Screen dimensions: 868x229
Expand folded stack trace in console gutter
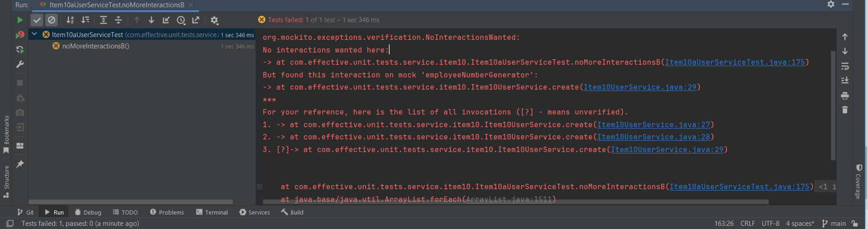pyautogui.click(x=260, y=186)
